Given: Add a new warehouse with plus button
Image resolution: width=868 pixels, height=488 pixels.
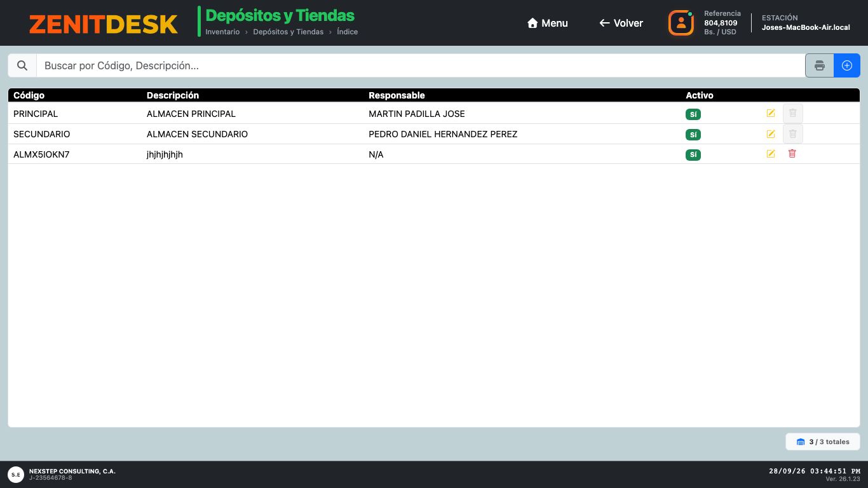Looking at the screenshot, I should click(847, 65).
